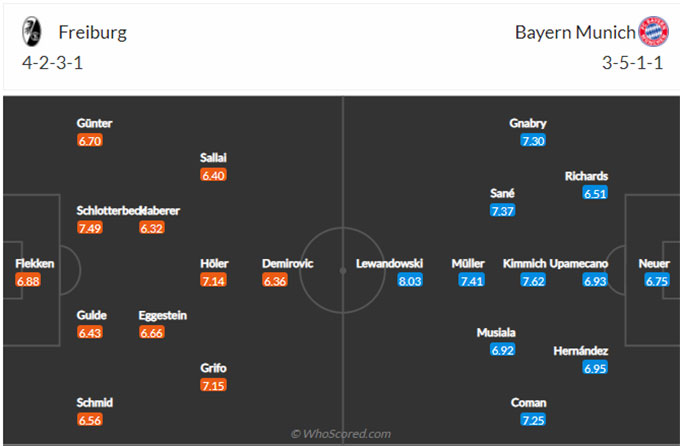Select player Gnabry on the pitch
680x446 pixels.
click(x=528, y=123)
